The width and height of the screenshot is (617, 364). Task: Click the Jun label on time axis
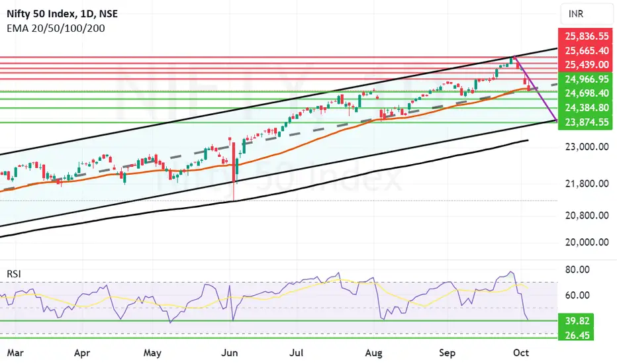pyautogui.click(x=230, y=353)
